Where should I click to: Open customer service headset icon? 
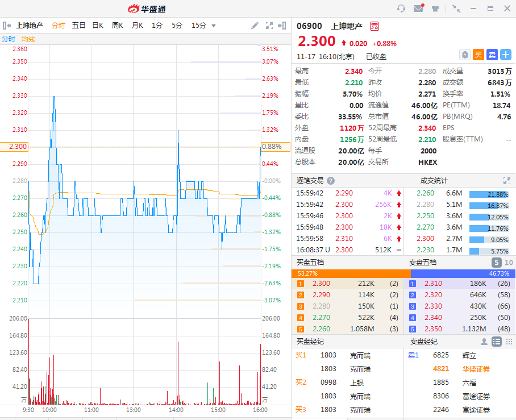pyautogui.click(x=401, y=9)
